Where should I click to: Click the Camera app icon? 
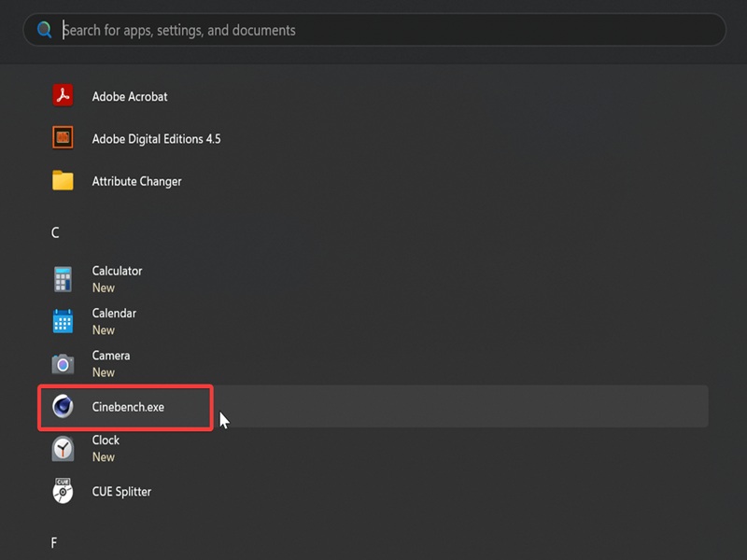pyautogui.click(x=63, y=364)
